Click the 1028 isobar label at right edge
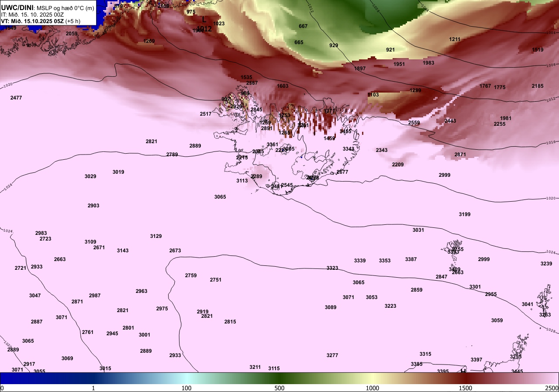Viewport: 559px width, 392px height. pyautogui.click(x=552, y=331)
